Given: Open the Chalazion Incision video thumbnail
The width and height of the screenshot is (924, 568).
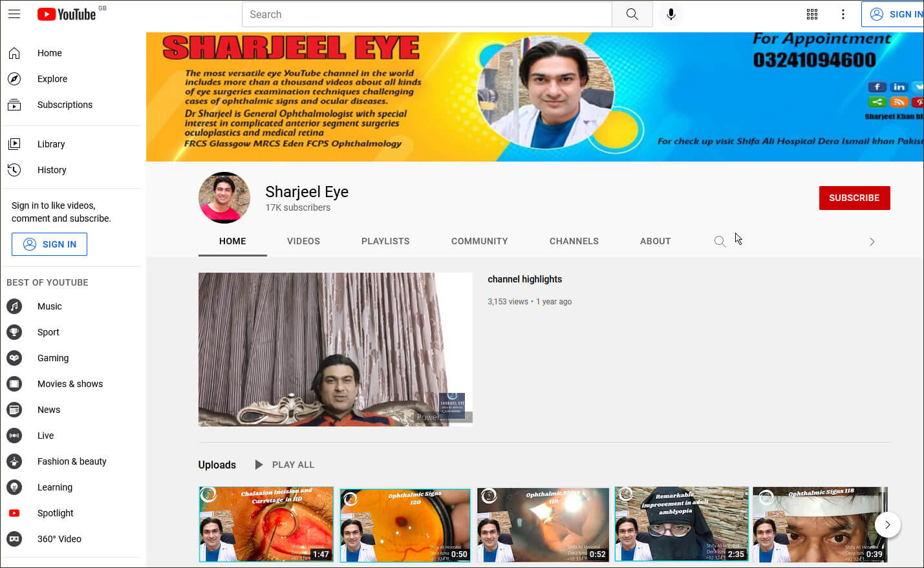Looking at the screenshot, I should [266, 524].
